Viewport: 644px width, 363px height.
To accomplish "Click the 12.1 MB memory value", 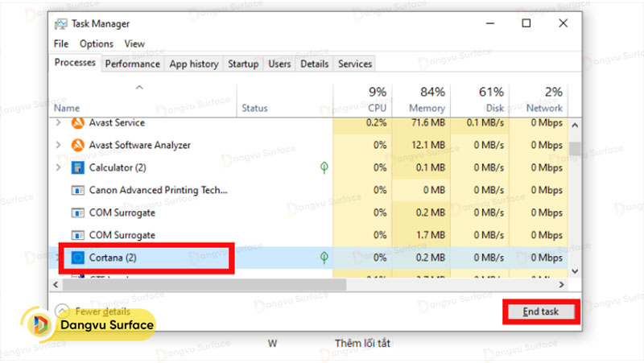I will click(x=428, y=145).
